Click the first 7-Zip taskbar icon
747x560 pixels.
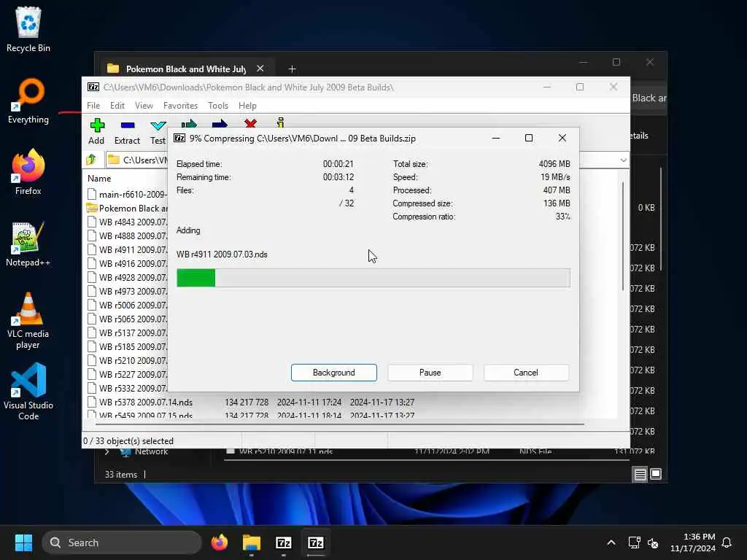(x=284, y=542)
